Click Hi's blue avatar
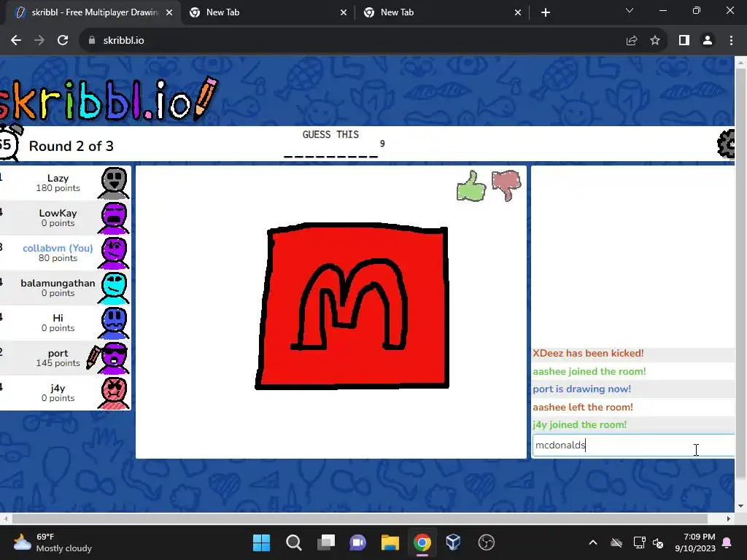This screenshot has width=747, height=560. (x=114, y=323)
